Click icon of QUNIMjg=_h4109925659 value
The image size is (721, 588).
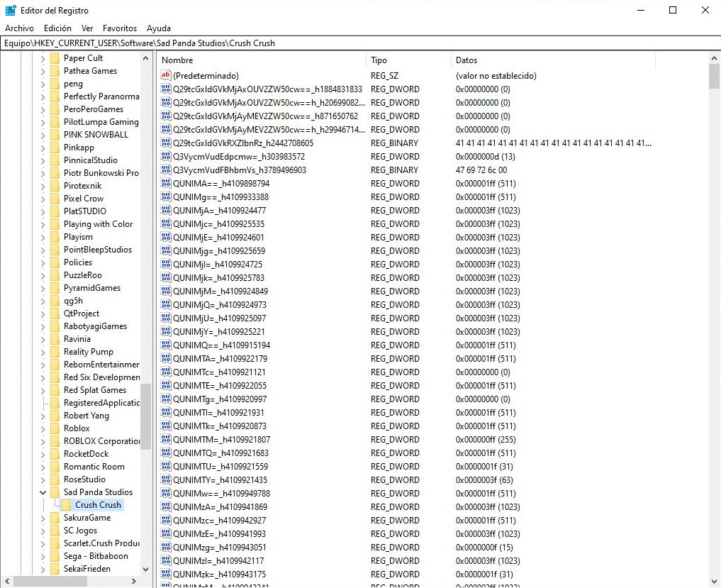165,251
